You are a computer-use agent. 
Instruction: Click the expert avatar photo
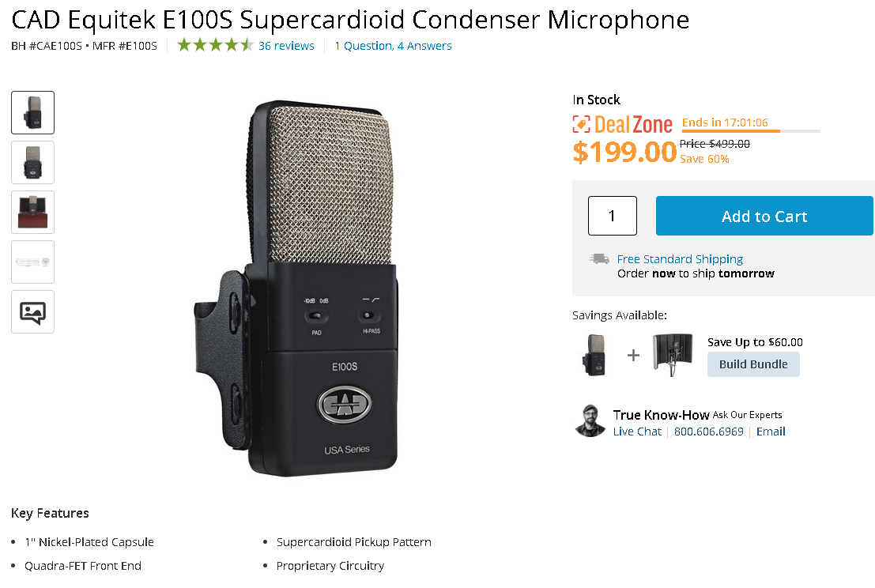click(x=590, y=421)
